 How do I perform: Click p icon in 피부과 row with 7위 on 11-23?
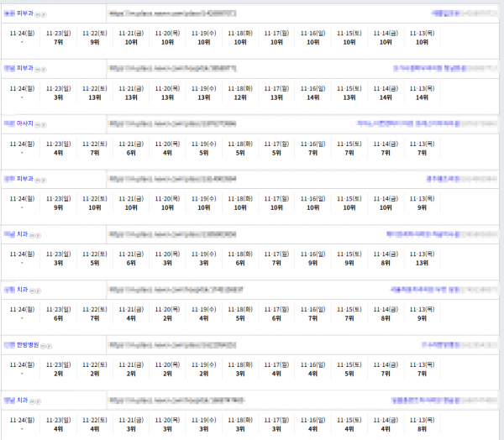pos(44,15)
